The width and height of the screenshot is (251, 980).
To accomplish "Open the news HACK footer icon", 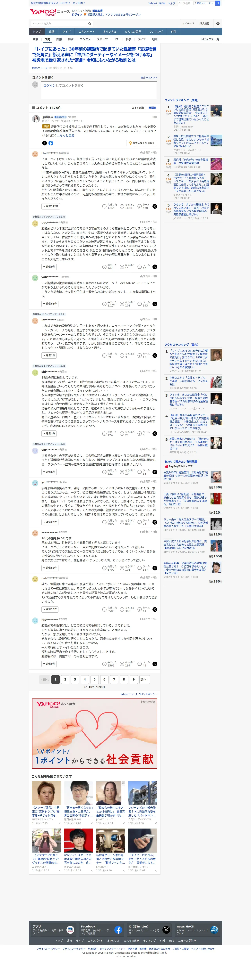I will [214, 930].
